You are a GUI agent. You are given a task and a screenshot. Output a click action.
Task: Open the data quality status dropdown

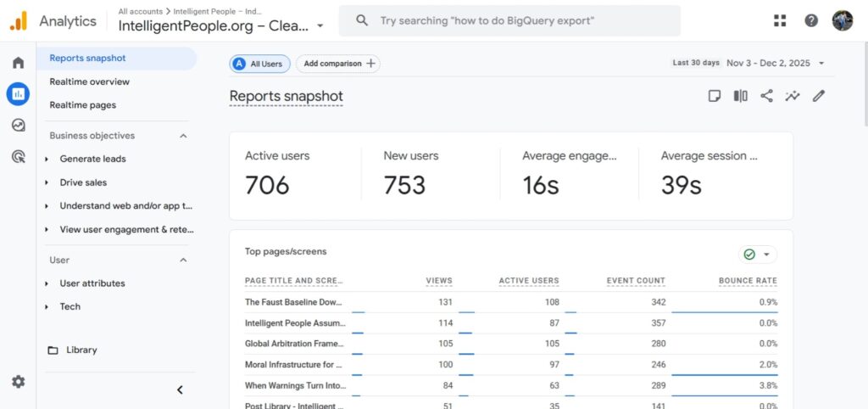(758, 255)
